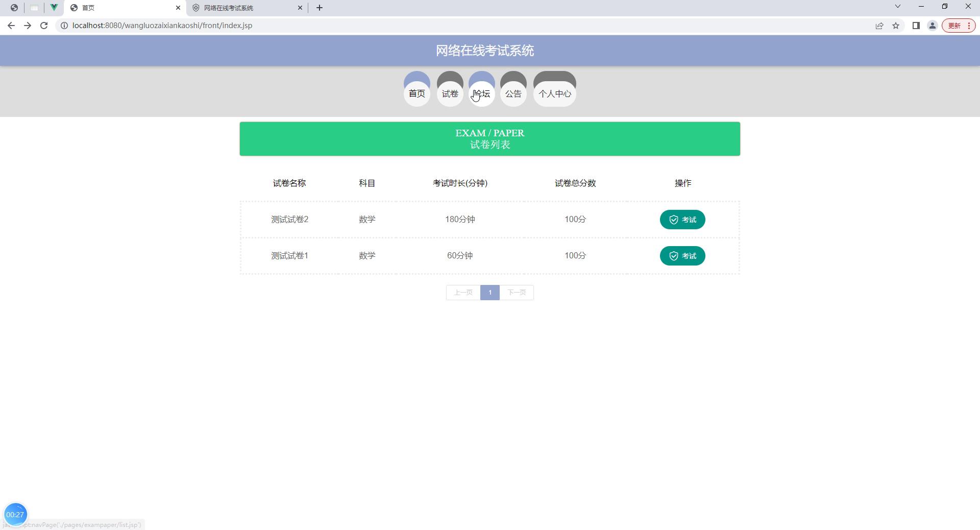The height and width of the screenshot is (530, 980).
Task: Click 测试试卷2 paper name
Action: point(289,220)
